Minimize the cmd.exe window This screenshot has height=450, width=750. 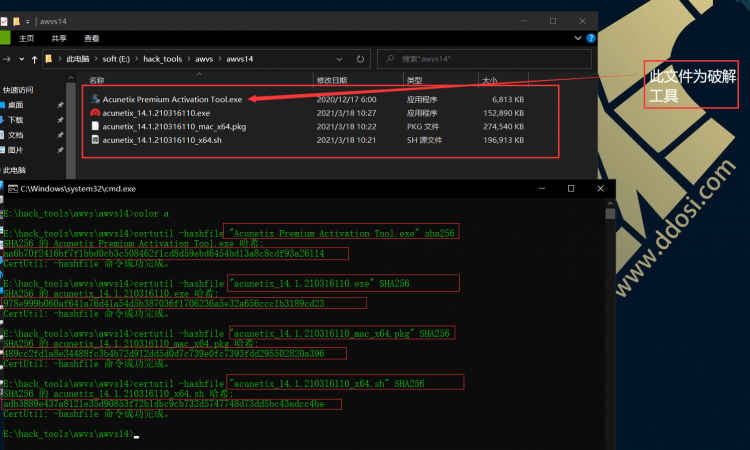click(542, 189)
